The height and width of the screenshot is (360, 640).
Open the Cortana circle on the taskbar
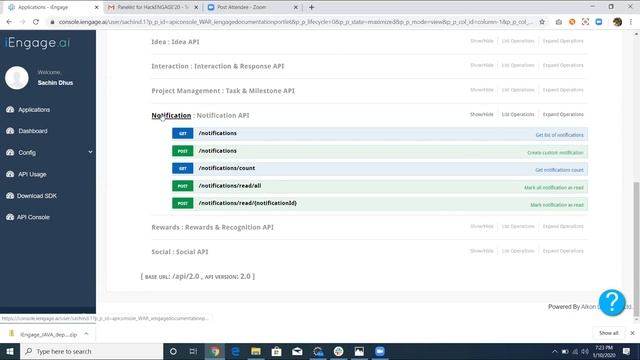coord(173,351)
